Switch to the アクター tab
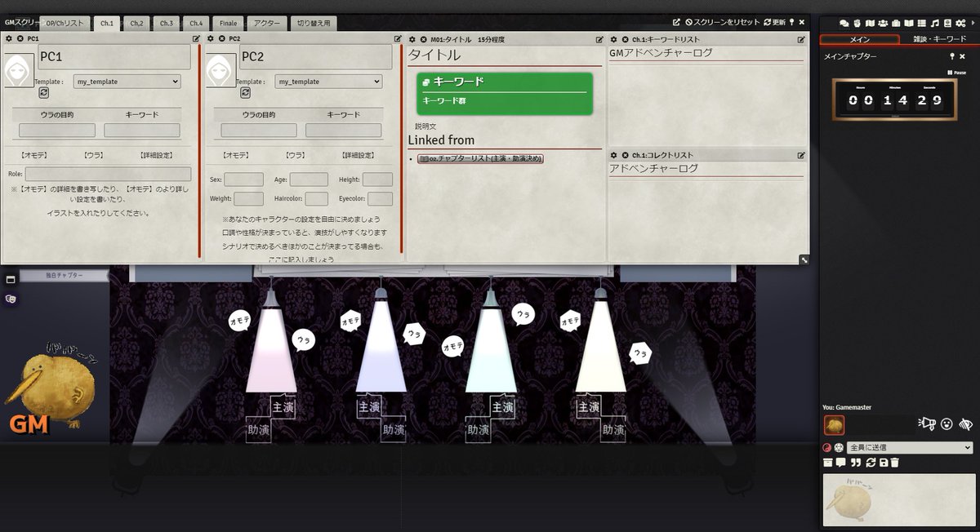Viewport: 980px width, 532px height. pos(266,24)
